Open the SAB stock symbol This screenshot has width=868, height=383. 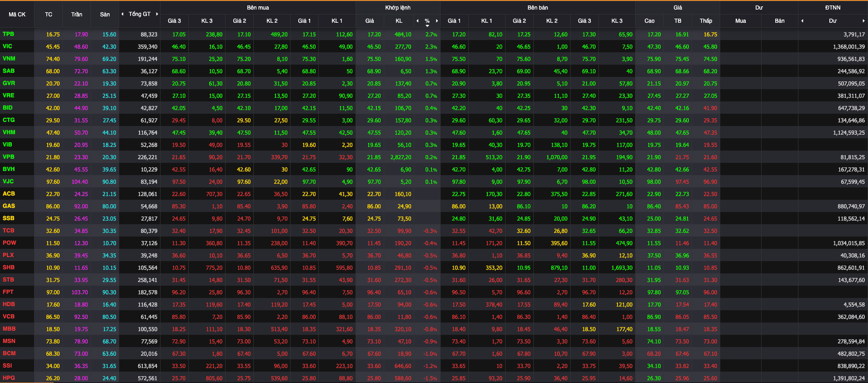coord(8,71)
